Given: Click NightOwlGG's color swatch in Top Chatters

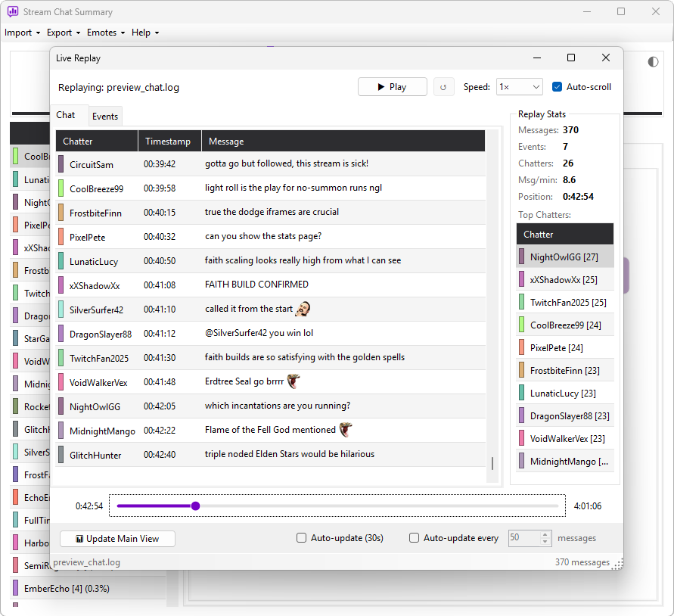Looking at the screenshot, I should tap(521, 257).
